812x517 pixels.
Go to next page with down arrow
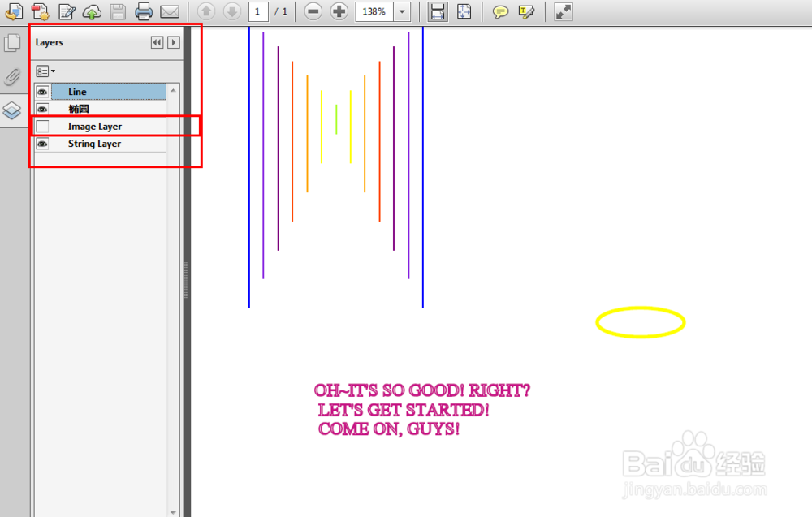coord(232,11)
